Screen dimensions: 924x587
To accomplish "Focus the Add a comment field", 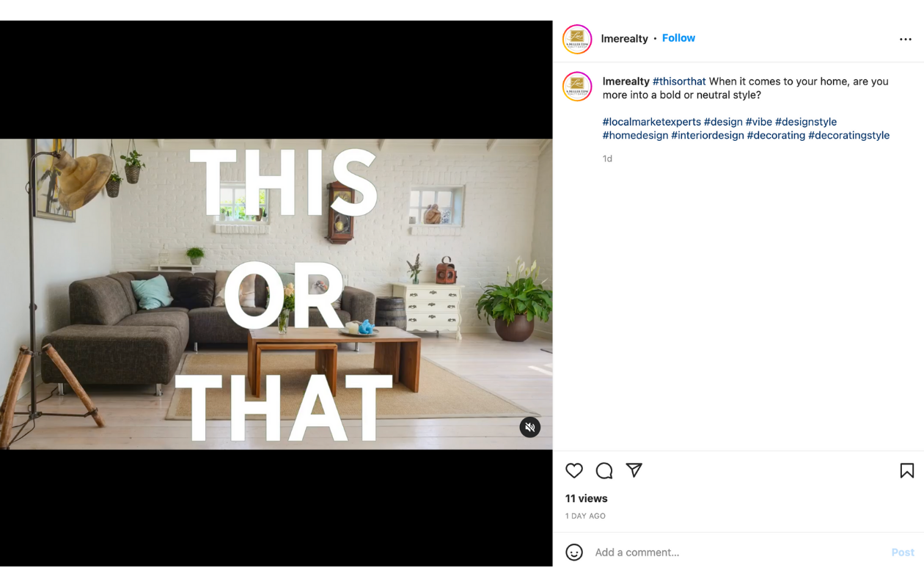I will 737,553.
